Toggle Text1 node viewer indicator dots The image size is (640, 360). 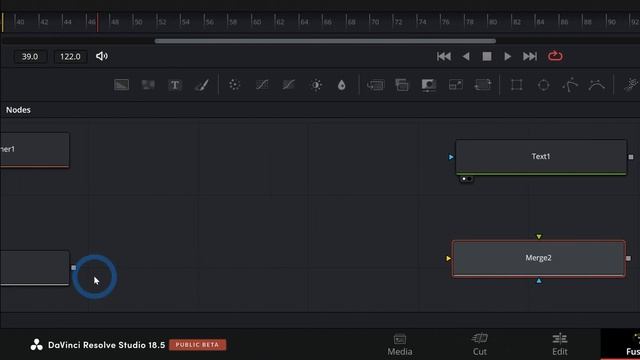467,179
